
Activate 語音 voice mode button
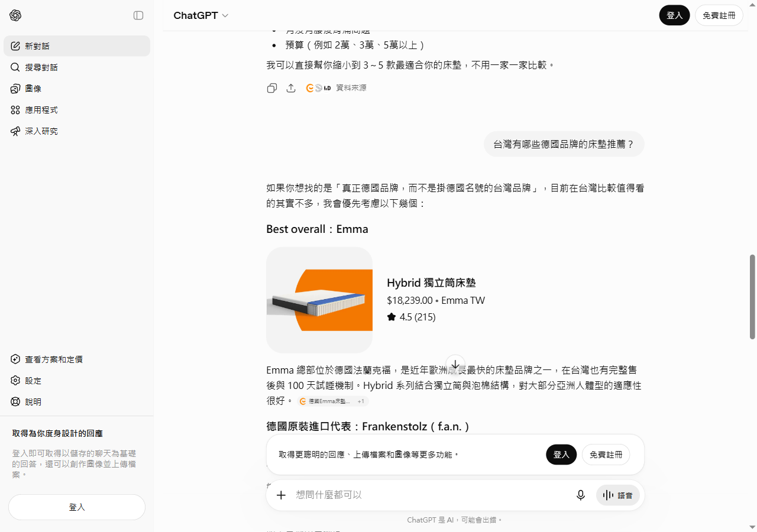[x=618, y=495]
